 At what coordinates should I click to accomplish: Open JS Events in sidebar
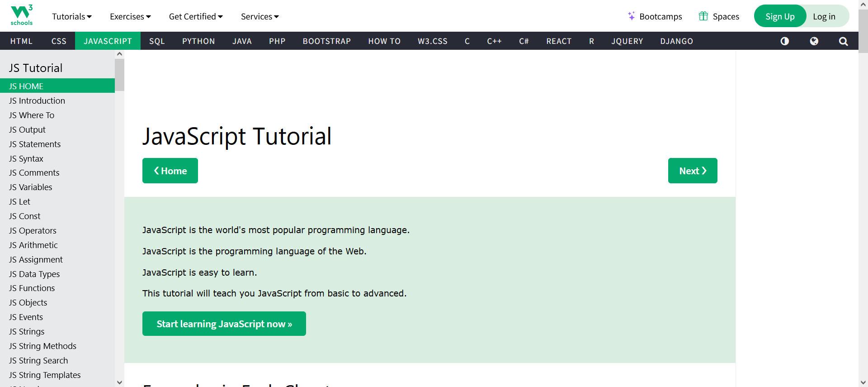[x=57, y=317]
